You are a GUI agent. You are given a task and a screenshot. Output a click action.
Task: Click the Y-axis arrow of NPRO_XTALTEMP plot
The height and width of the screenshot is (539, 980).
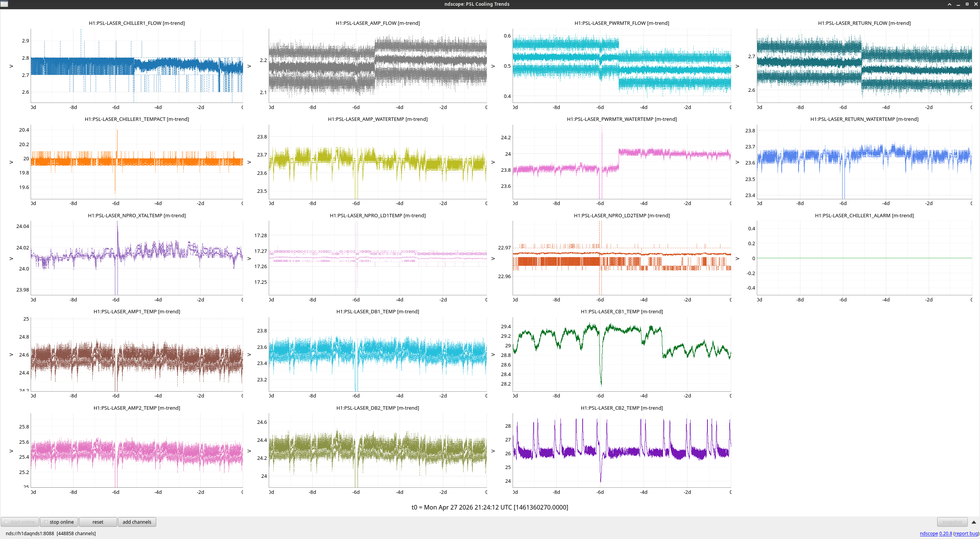11,259
